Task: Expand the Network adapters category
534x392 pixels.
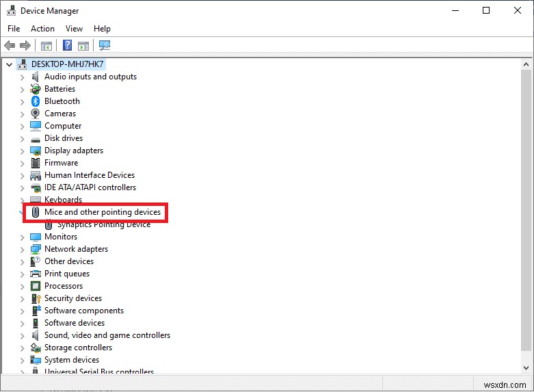Action: click(x=22, y=250)
